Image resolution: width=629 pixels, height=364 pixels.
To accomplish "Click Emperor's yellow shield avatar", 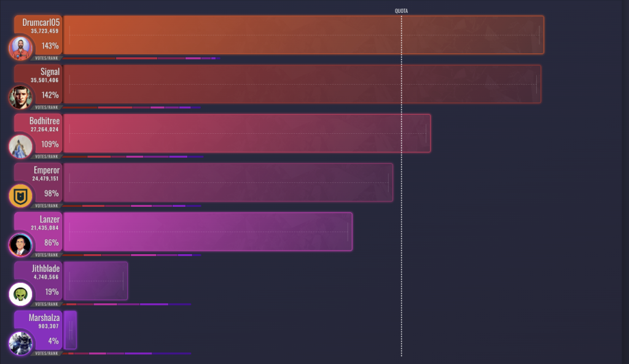I will pos(20,196).
